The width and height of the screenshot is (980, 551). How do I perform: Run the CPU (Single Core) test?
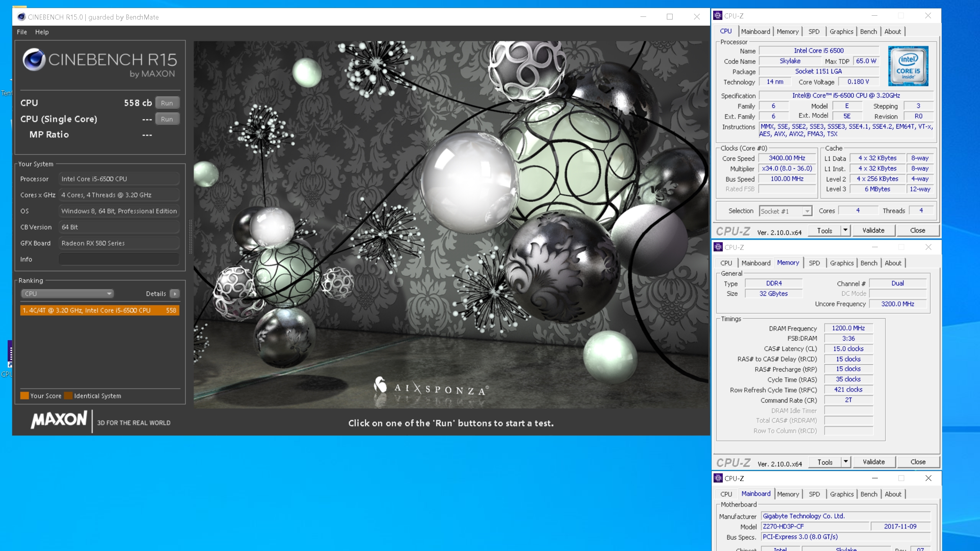167,119
